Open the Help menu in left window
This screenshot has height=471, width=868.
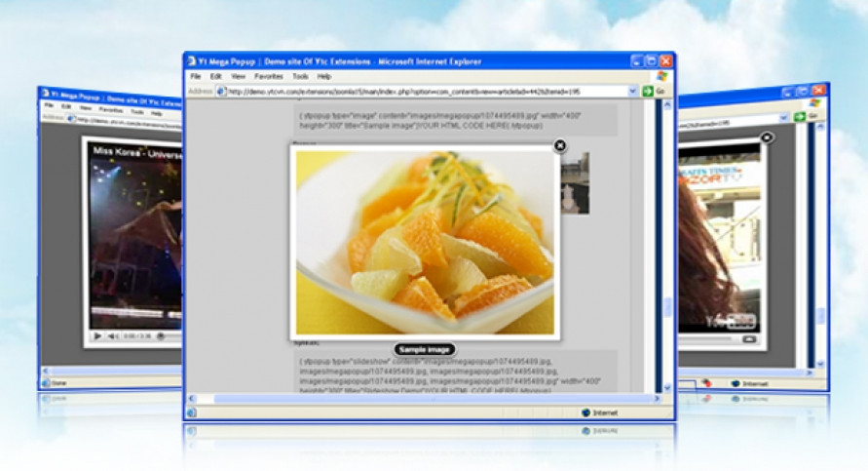pyautogui.click(x=157, y=113)
